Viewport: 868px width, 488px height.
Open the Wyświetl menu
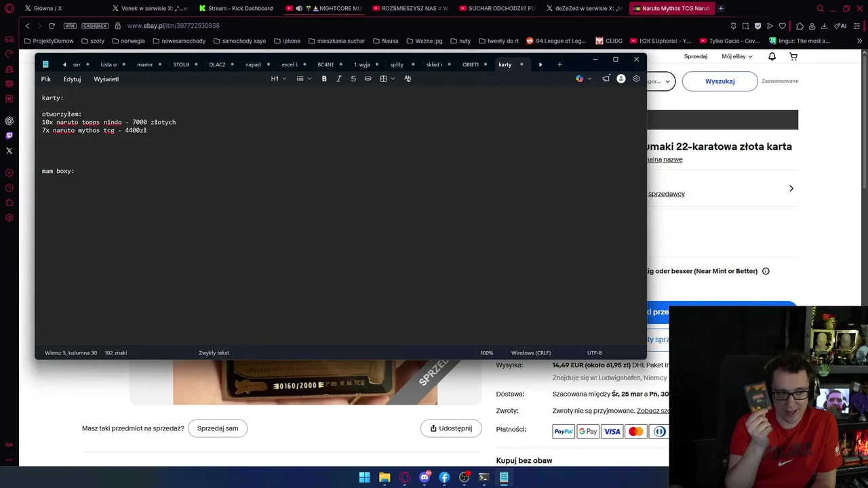click(x=106, y=79)
